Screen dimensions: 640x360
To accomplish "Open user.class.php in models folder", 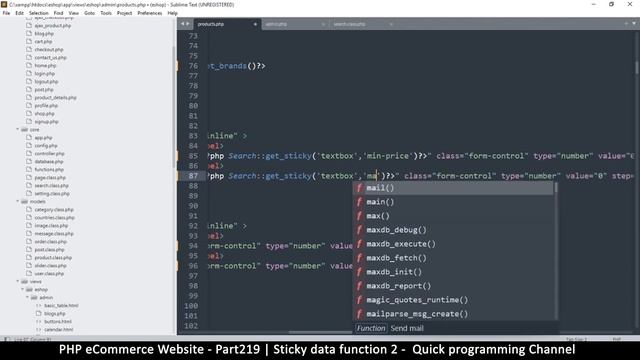I will click(x=49, y=273).
